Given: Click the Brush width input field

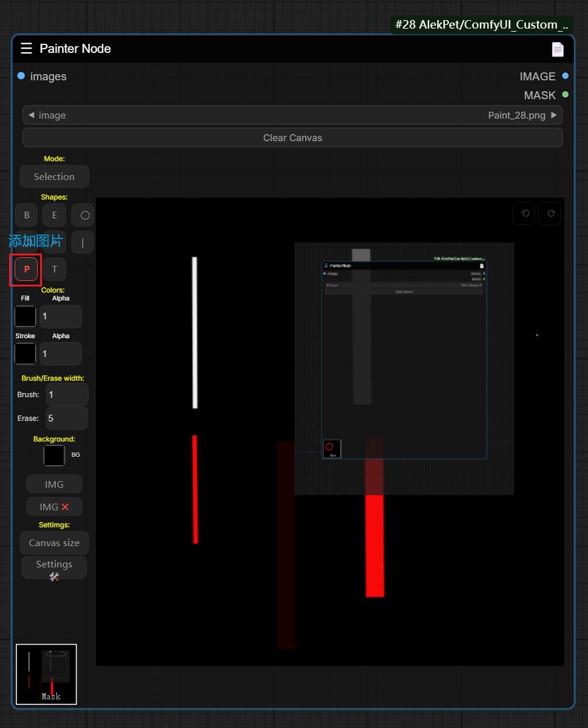Looking at the screenshot, I should tap(66, 394).
